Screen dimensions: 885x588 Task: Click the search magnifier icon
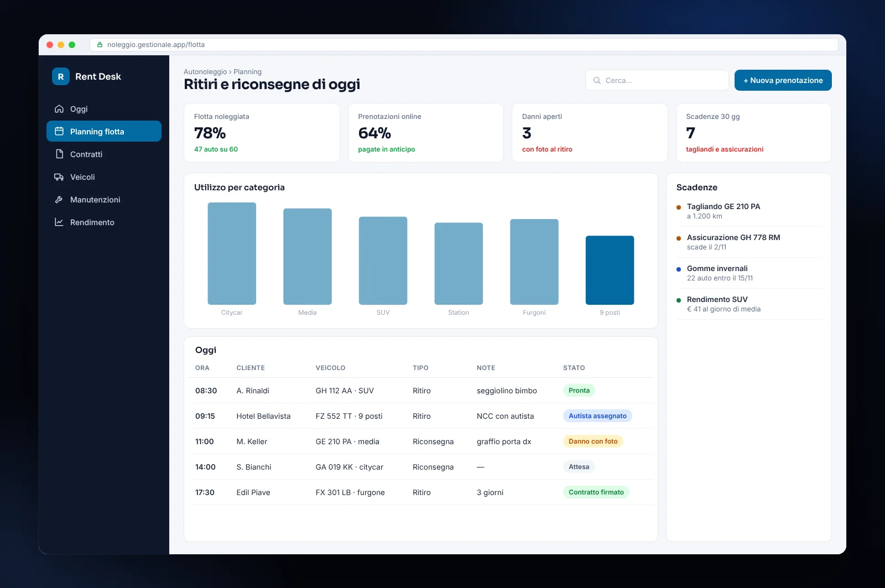point(597,80)
